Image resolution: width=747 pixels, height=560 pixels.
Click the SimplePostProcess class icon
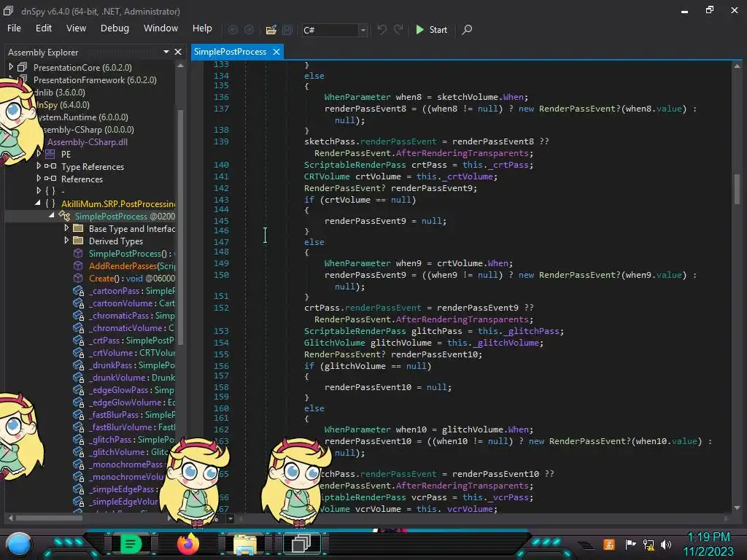coord(64,216)
